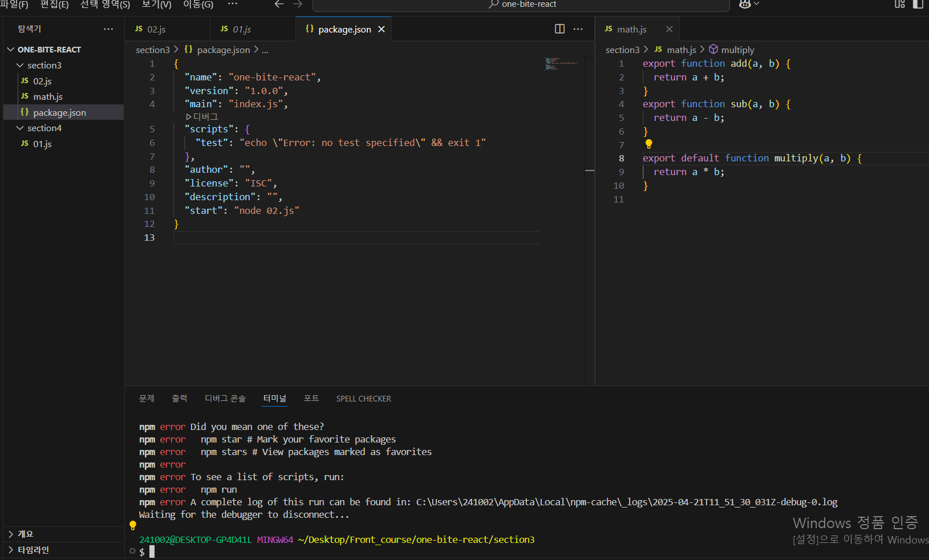Open the Output (출력) panel tab
The height and width of the screenshot is (560, 929).
click(180, 399)
